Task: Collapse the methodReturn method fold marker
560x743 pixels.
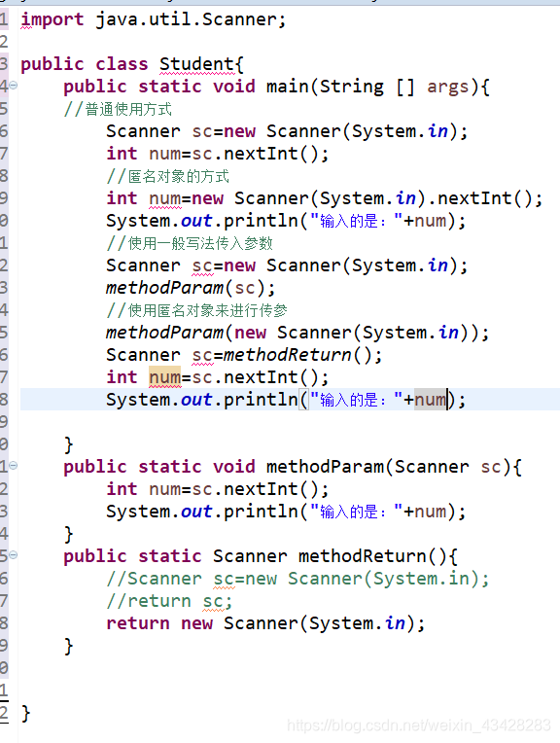Action: [x=14, y=555]
